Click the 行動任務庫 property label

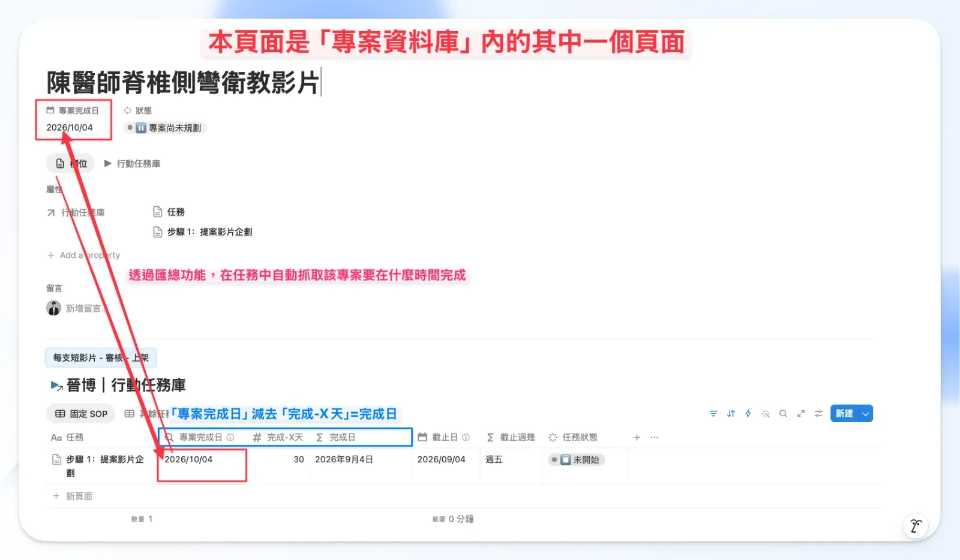coord(76,213)
